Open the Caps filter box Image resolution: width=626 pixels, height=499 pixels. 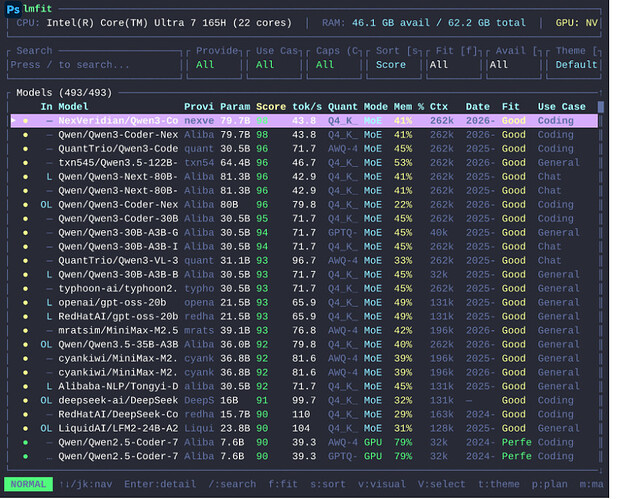pyautogui.click(x=334, y=65)
